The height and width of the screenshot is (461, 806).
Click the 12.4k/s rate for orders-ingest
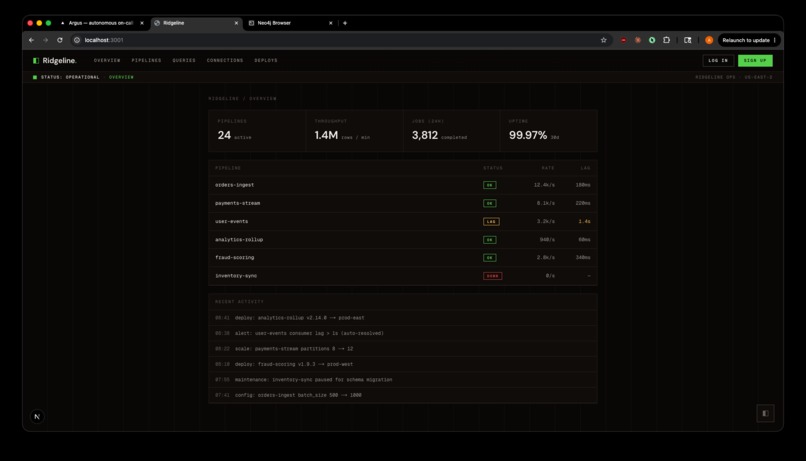tap(544, 185)
